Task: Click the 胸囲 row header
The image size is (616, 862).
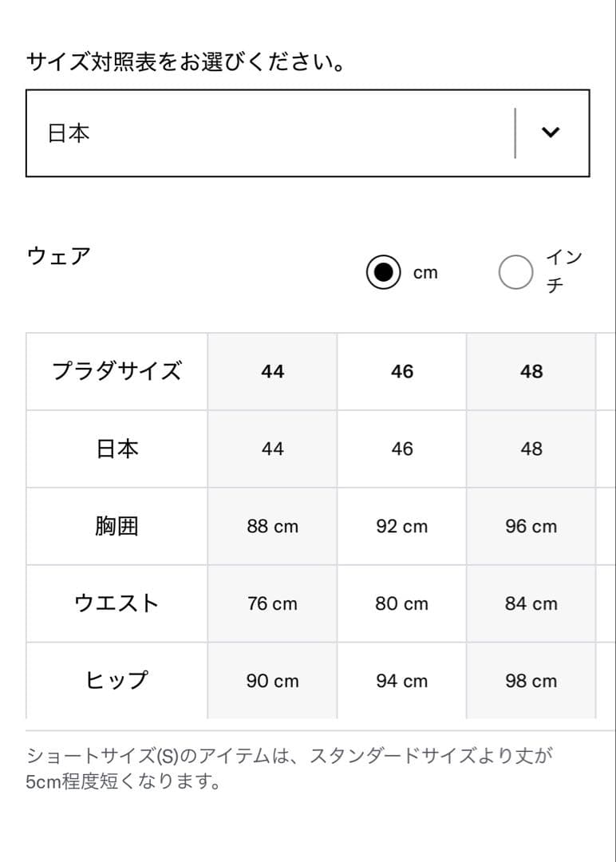Action: [116, 527]
